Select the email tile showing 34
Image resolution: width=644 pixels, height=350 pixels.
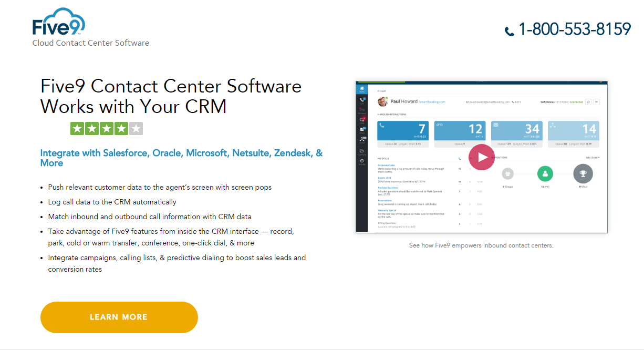tap(517, 134)
